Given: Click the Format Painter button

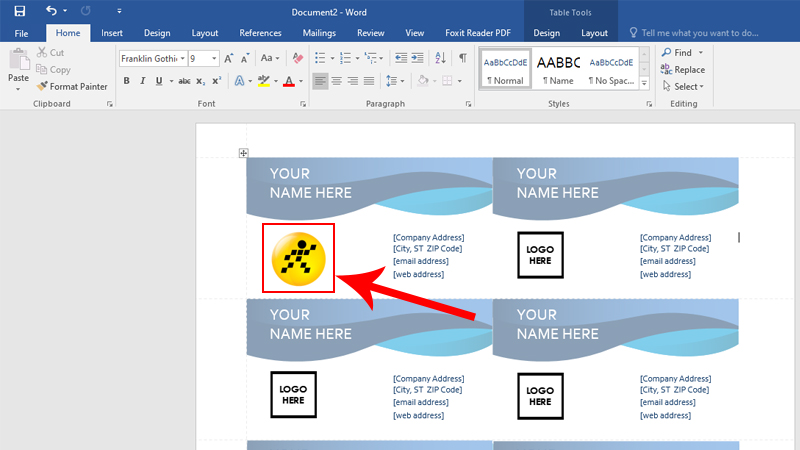Looking at the screenshot, I should tap(72, 86).
